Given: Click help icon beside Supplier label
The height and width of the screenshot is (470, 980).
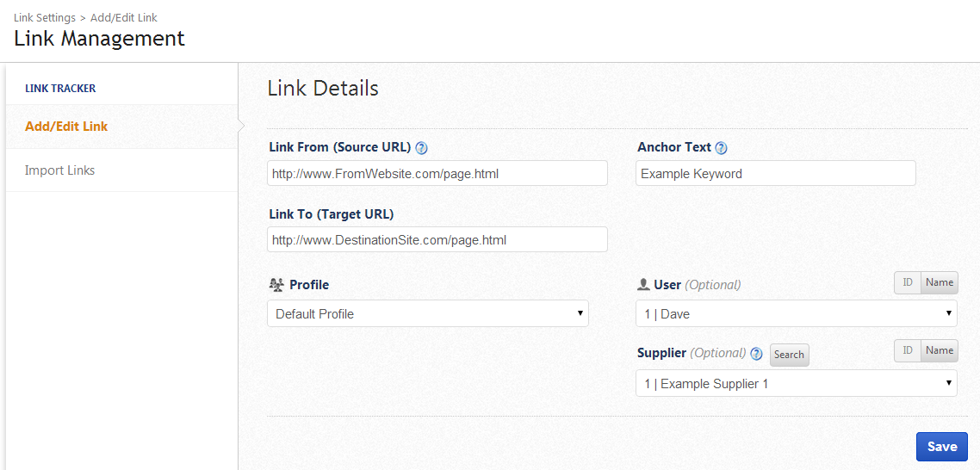Looking at the screenshot, I should tap(756, 354).
